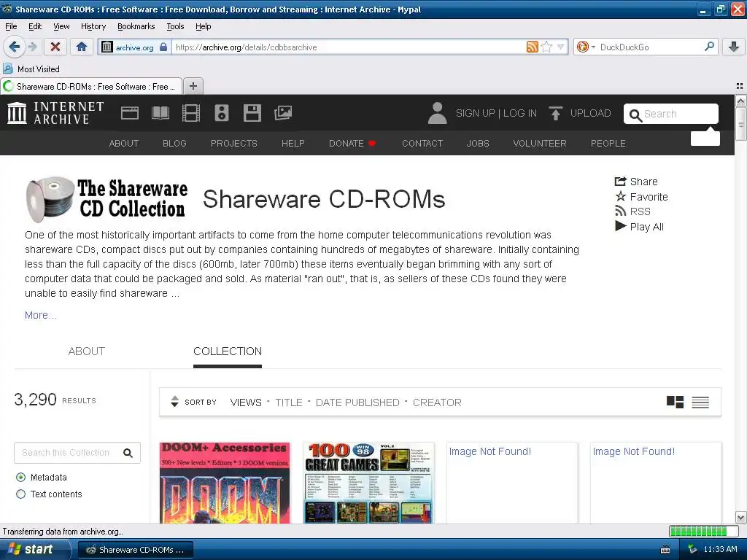Click Favorite star link

641,197
